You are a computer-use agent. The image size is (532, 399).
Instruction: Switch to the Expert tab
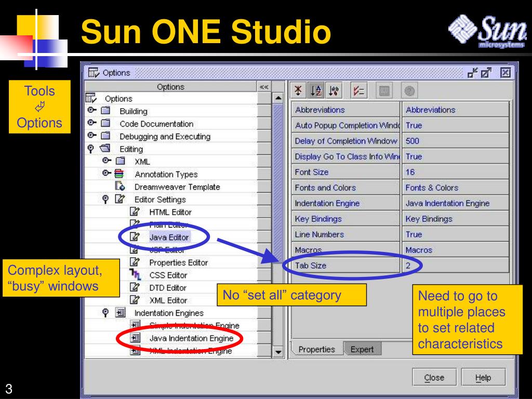pos(362,349)
